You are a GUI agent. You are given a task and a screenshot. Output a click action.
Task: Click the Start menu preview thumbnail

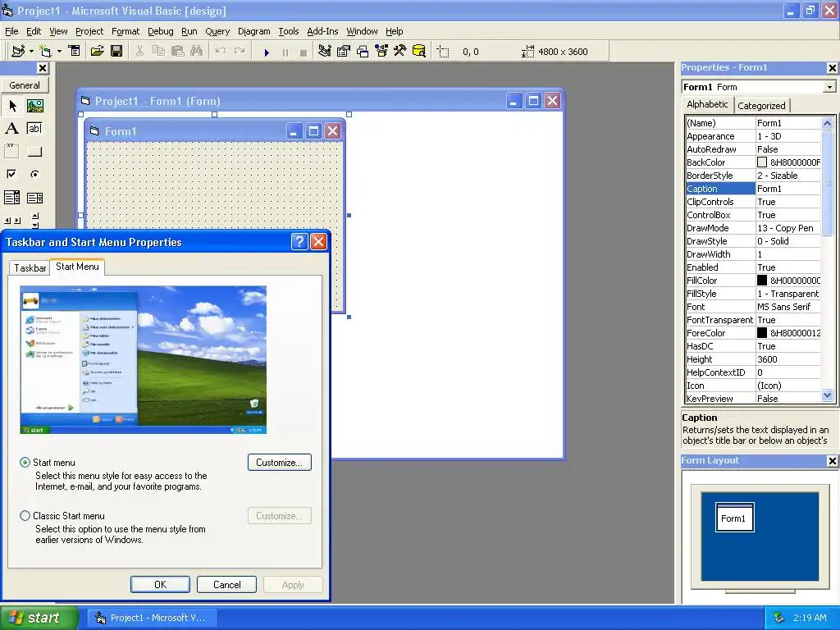point(143,360)
